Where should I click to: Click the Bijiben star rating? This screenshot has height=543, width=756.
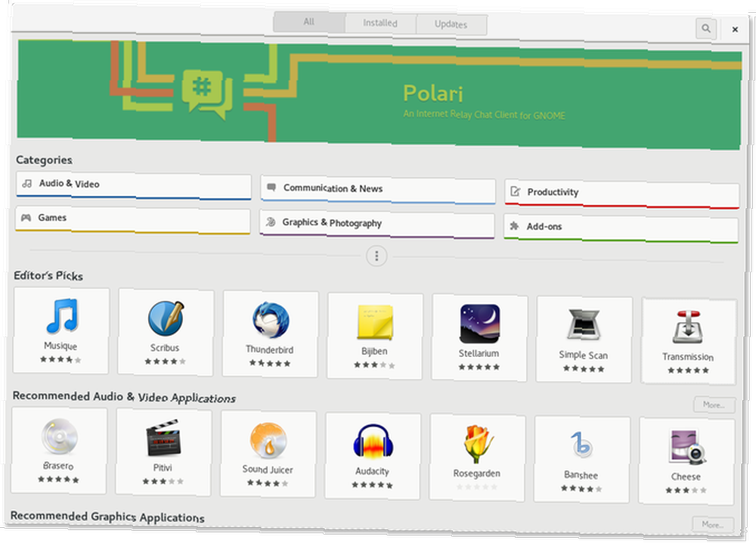click(374, 365)
